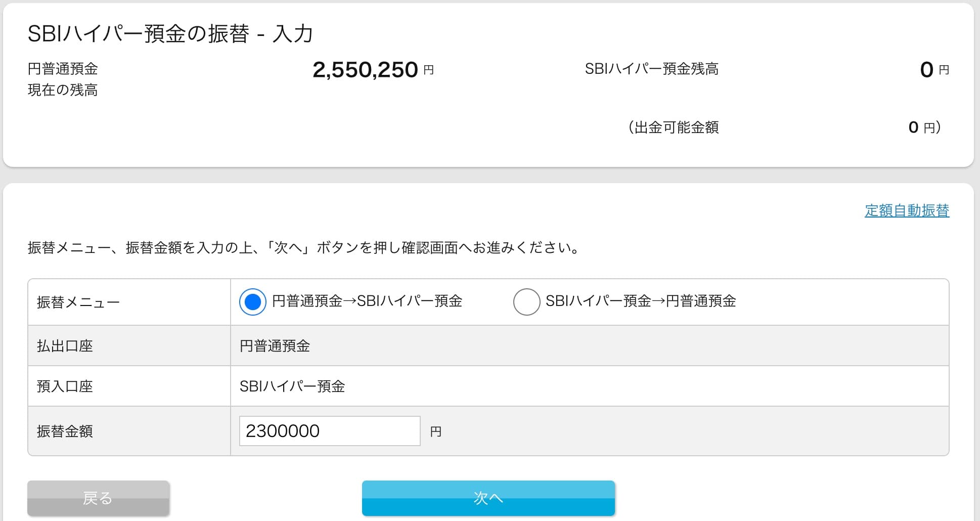Open the 定額自動振替 link
This screenshot has width=980, height=521.
[907, 210]
